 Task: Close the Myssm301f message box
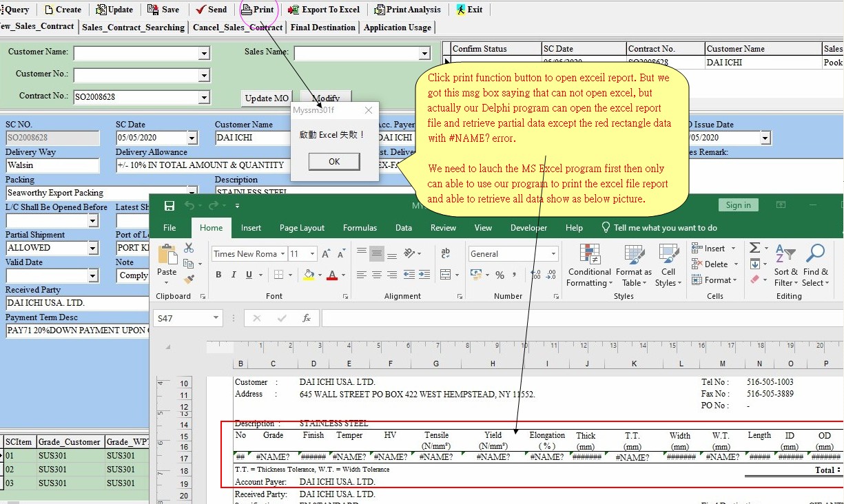click(x=368, y=110)
